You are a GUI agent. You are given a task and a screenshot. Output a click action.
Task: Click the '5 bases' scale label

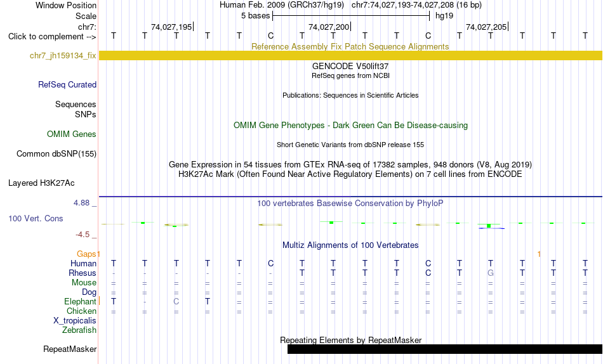click(x=255, y=16)
